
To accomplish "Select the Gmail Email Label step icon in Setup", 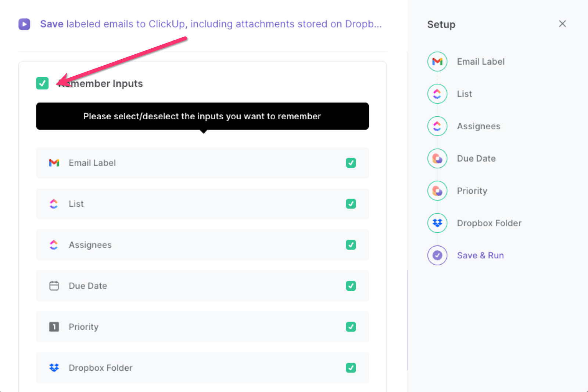I will 437,61.
